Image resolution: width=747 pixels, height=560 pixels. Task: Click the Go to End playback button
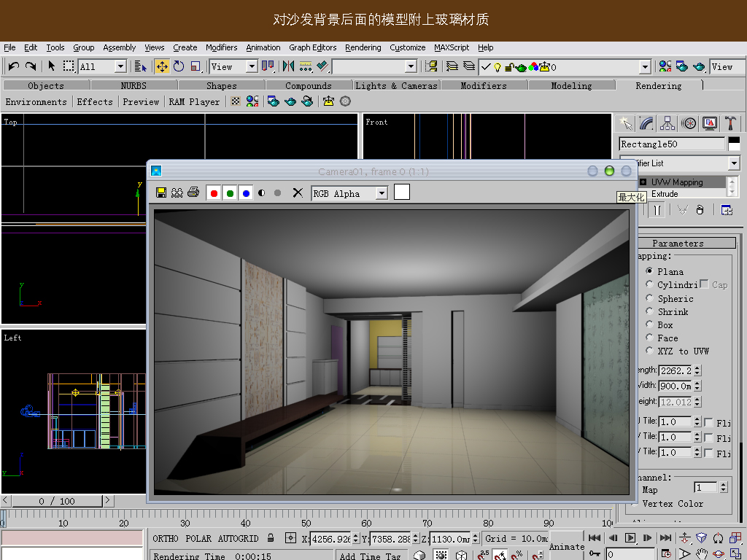tap(665, 538)
